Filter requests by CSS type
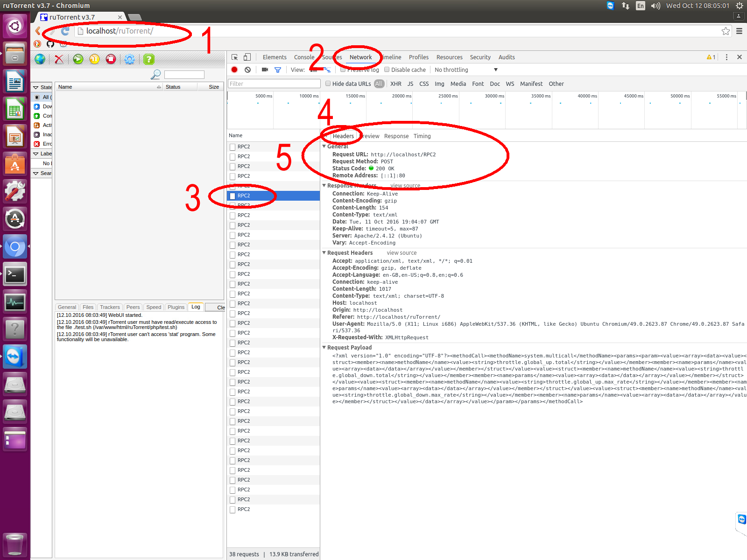The height and width of the screenshot is (560, 747). tap(424, 84)
